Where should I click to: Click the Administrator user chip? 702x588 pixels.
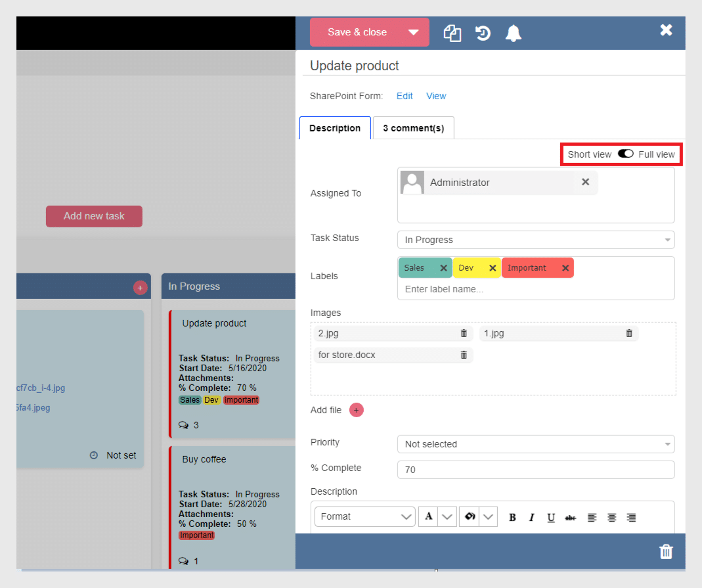(498, 182)
